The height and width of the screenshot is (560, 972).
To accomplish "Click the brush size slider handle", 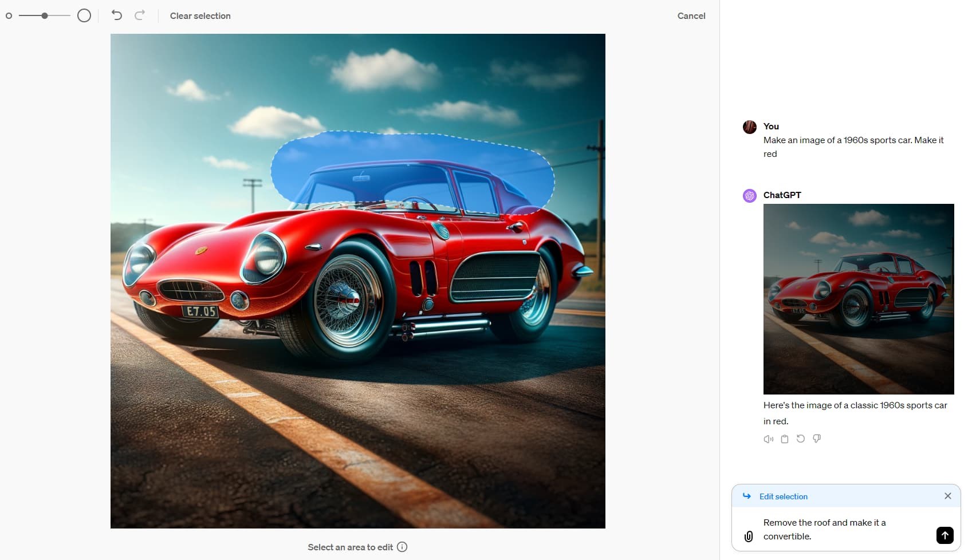I will 45,15.
